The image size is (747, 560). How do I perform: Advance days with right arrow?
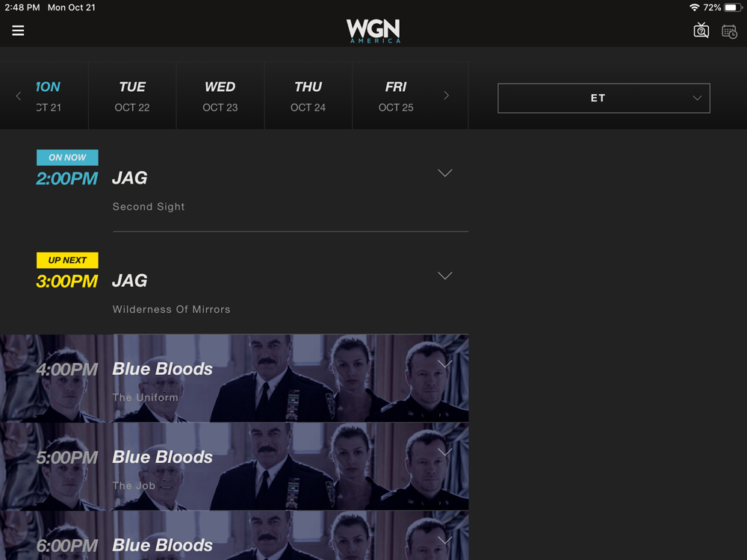pos(446,96)
